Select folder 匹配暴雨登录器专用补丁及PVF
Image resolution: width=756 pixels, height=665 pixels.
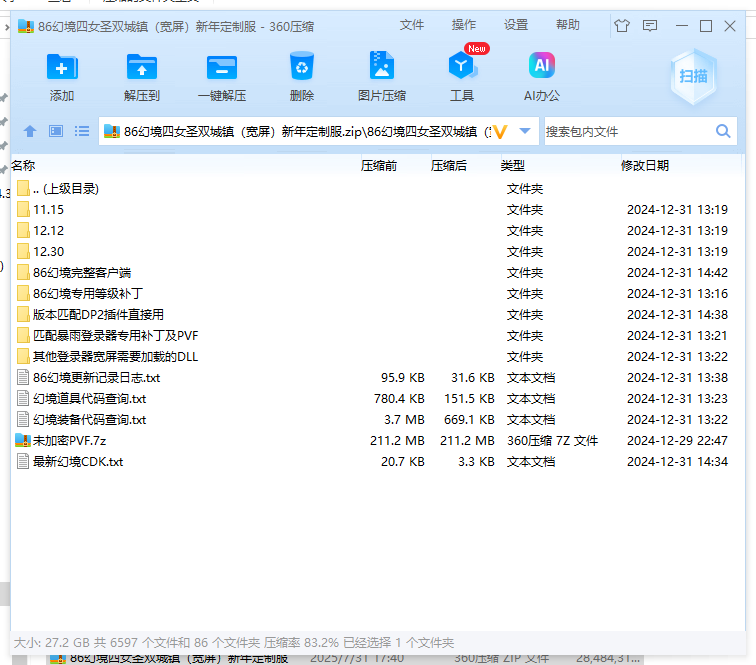click(x=377, y=335)
